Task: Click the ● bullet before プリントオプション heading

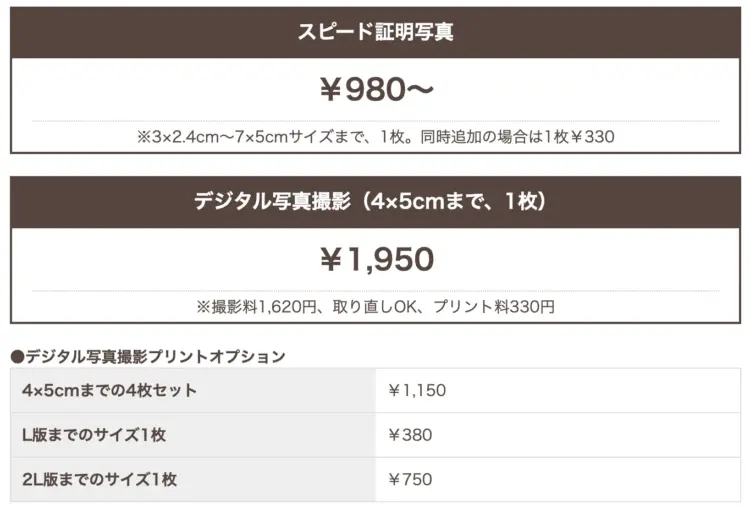Action: pos(17,356)
